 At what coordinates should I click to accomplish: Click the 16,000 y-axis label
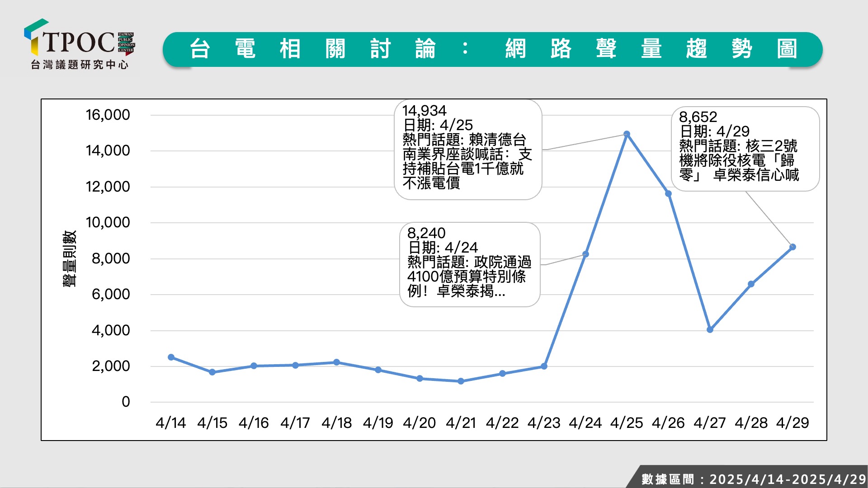[x=108, y=115]
